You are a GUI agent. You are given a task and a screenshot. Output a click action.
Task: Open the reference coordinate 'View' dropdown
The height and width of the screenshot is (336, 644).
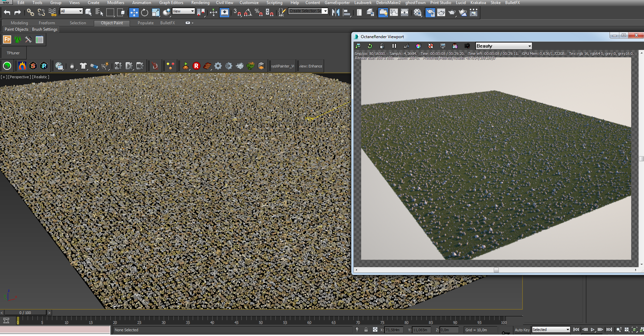(x=183, y=11)
